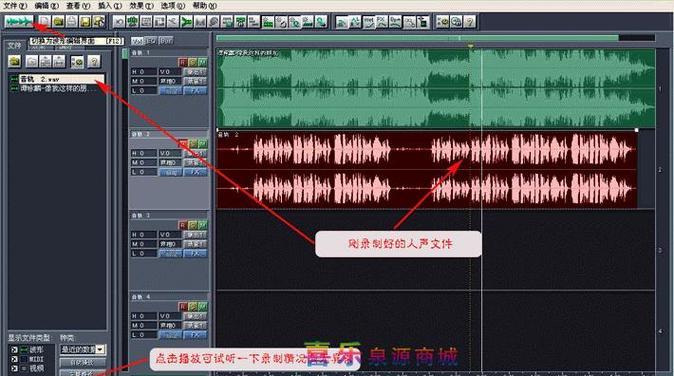Toggle the 波形 file type checkbox
This screenshot has height=376, width=674.
click(14, 350)
